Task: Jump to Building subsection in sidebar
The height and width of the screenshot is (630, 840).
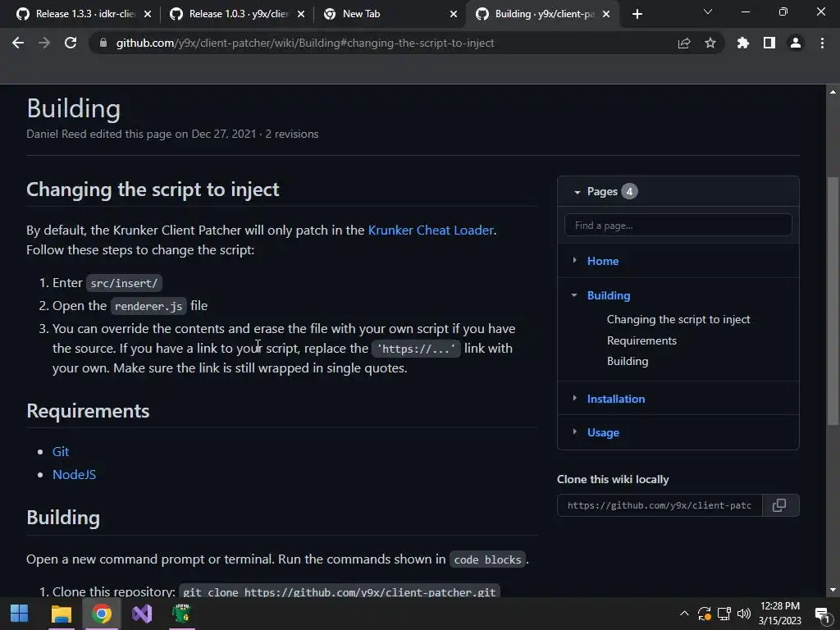Action: tap(628, 361)
